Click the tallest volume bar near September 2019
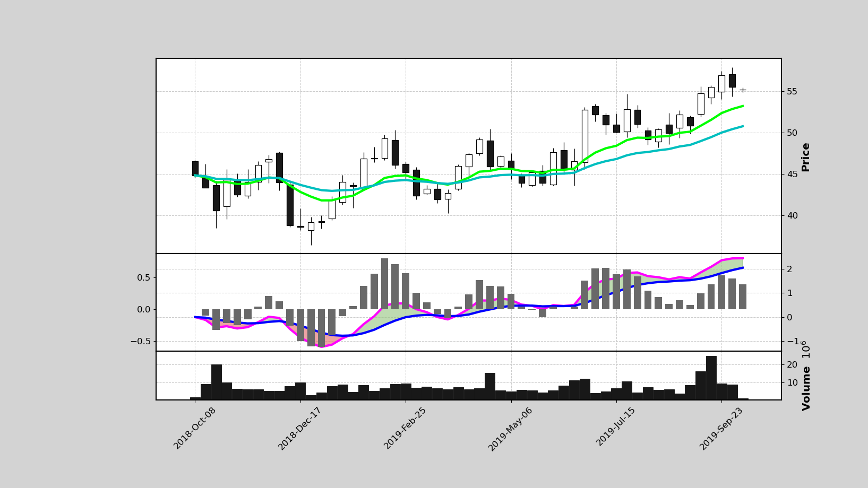Viewport: 868px width, 488px height. click(x=711, y=378)
